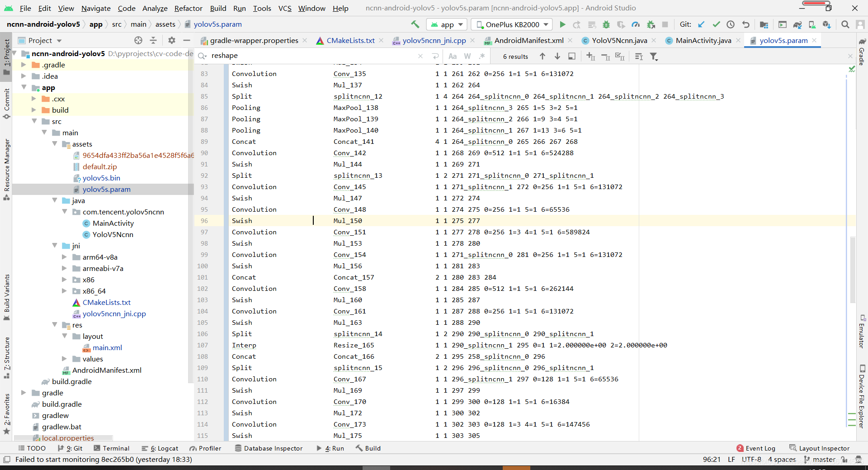The width and height of the screenshot is (868, 470).
Task: Open the Refactor menu
Action: tap(188, 8)
